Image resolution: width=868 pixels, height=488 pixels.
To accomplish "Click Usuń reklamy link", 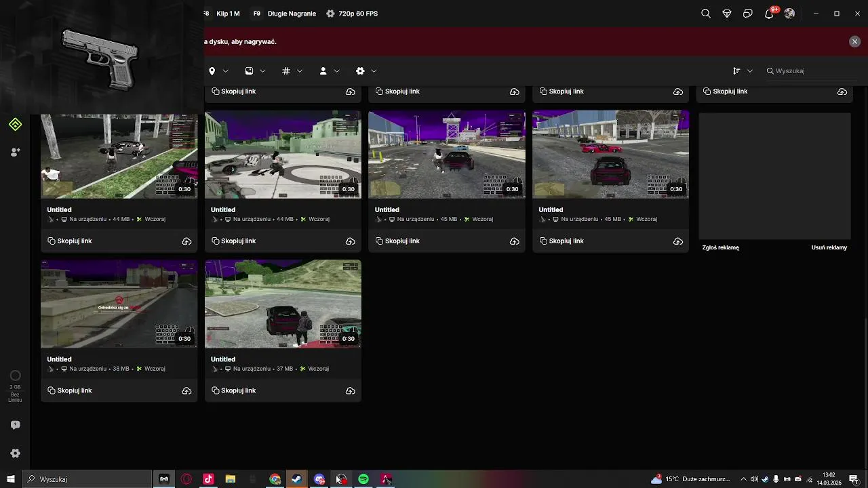I will coord(829,247).
